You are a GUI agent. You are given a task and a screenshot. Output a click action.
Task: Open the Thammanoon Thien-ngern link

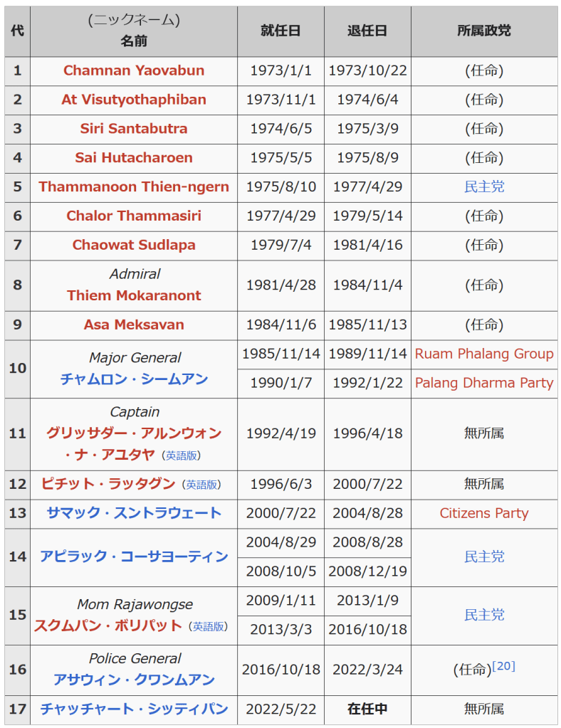(x=134, y=187)
